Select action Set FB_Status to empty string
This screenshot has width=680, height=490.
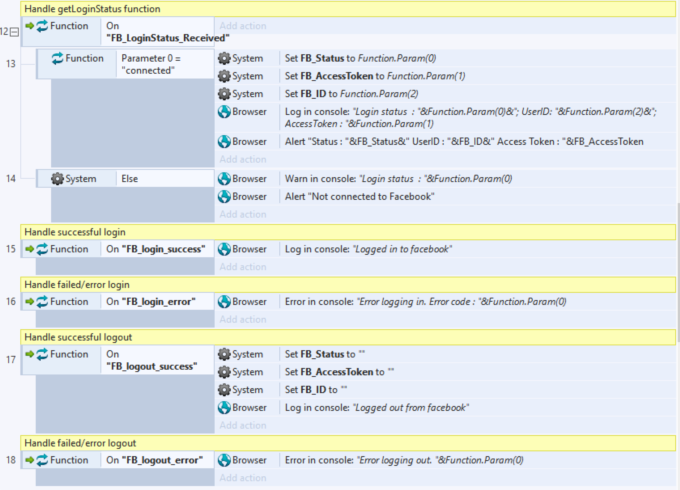pos(325,354)
